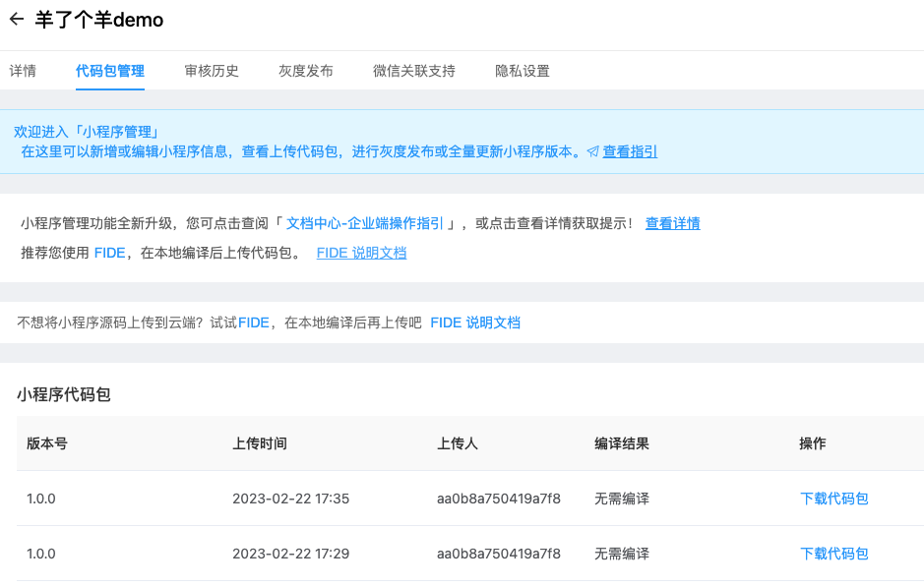Open the underlined FIDE 说明文档 link
924x587 pixels.
click(361, 253)
